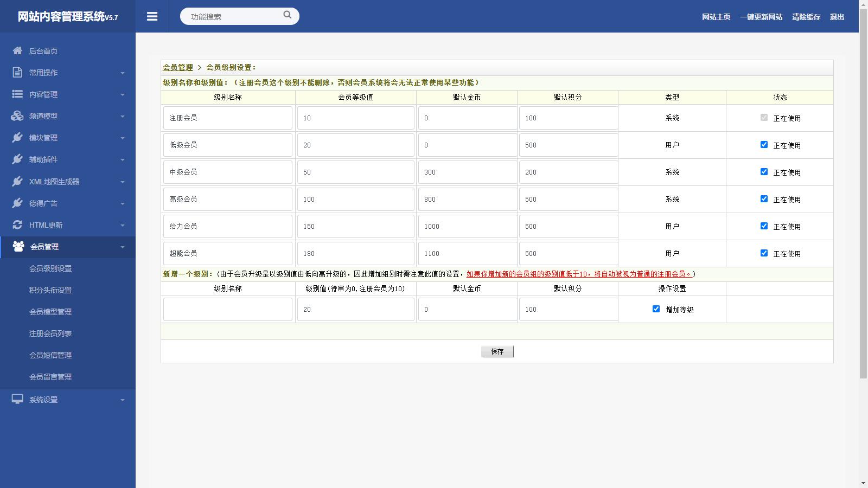Uncheck the 增加等级 checkbox
Viewport: 868px width, 488px height.
[656, 309]
